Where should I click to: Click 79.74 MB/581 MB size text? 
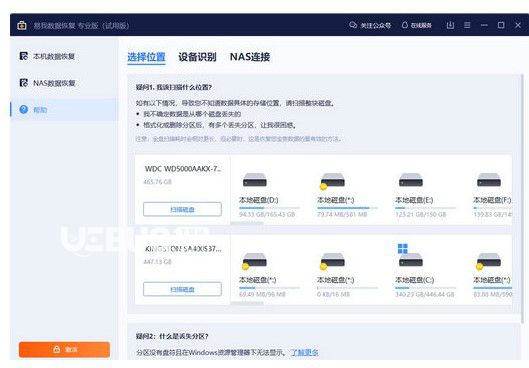click(x=342, y=214)
